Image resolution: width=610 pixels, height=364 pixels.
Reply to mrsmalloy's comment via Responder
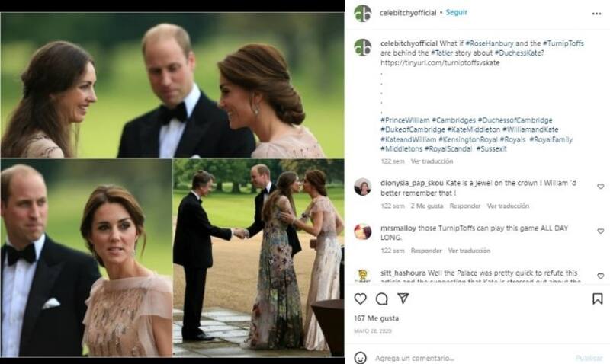point(425,251)
